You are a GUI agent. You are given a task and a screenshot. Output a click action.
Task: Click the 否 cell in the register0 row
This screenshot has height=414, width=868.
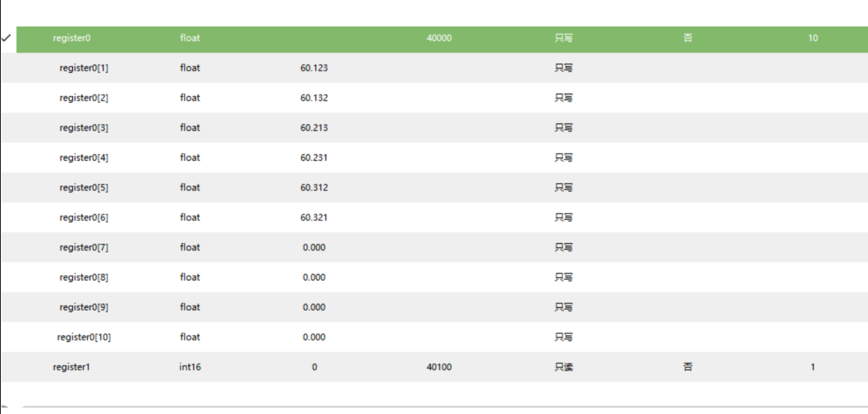688,38
